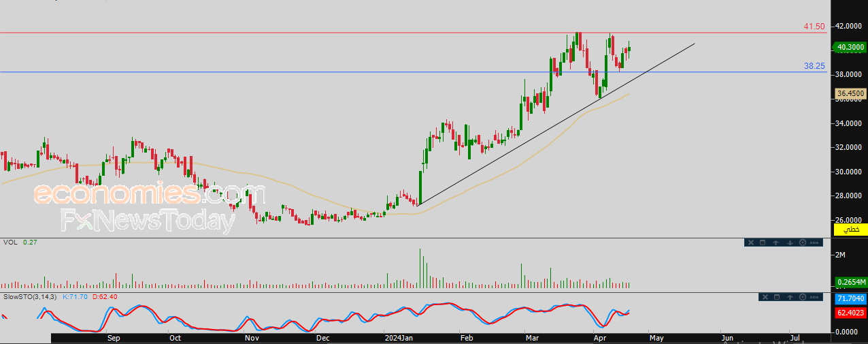Select the 40.3000 current price tag
Image resolution: width=868 pixels, height=344 pixels.
point(850,47)
